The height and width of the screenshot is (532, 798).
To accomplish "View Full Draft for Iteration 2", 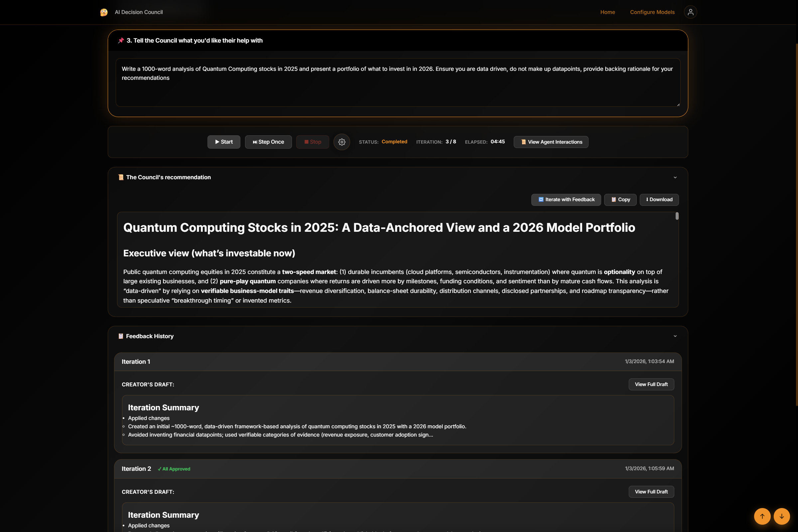I will click(x=651, y=492).
